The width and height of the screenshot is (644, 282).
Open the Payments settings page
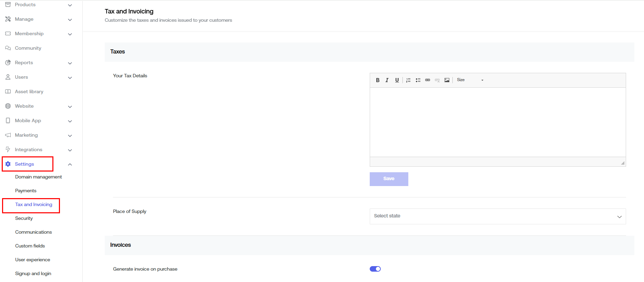(x=26, y=191)
